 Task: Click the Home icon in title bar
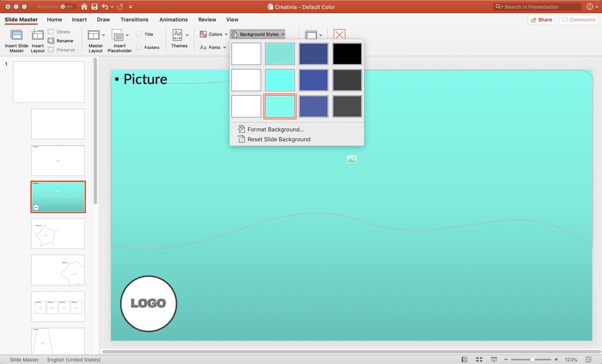(x=84, y=7)
